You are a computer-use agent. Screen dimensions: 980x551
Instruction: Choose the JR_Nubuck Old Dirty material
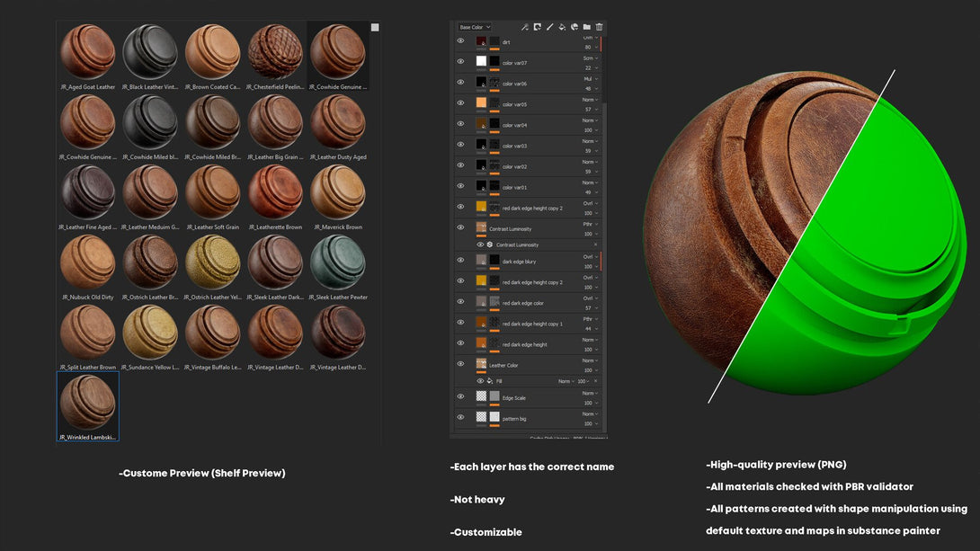click(x=87, y=267)
